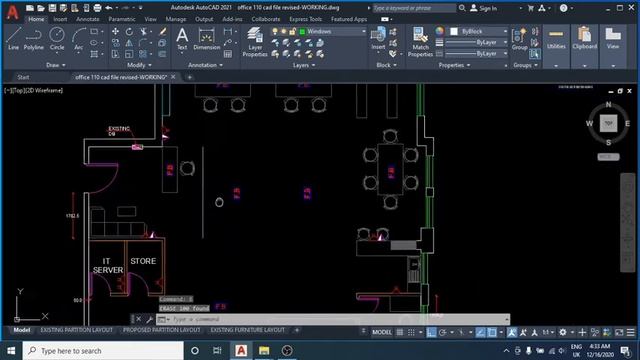This screenshot has height=360, width=640.
Task: Open the Insert ribbon tab
Action: click(60, 19)
